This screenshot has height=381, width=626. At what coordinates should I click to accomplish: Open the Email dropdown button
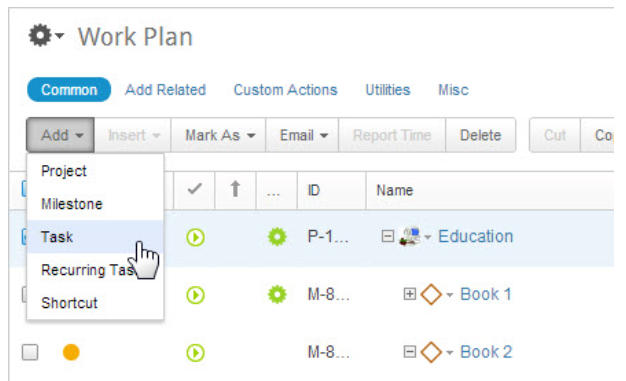[x=302, y=135]
